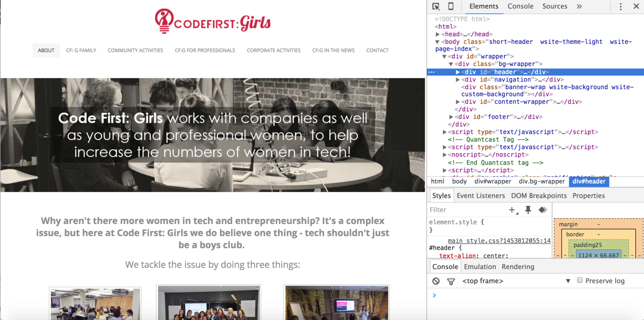Toggle element state with the pin icon
Screen dimensions: 644x320
(528, 210)
